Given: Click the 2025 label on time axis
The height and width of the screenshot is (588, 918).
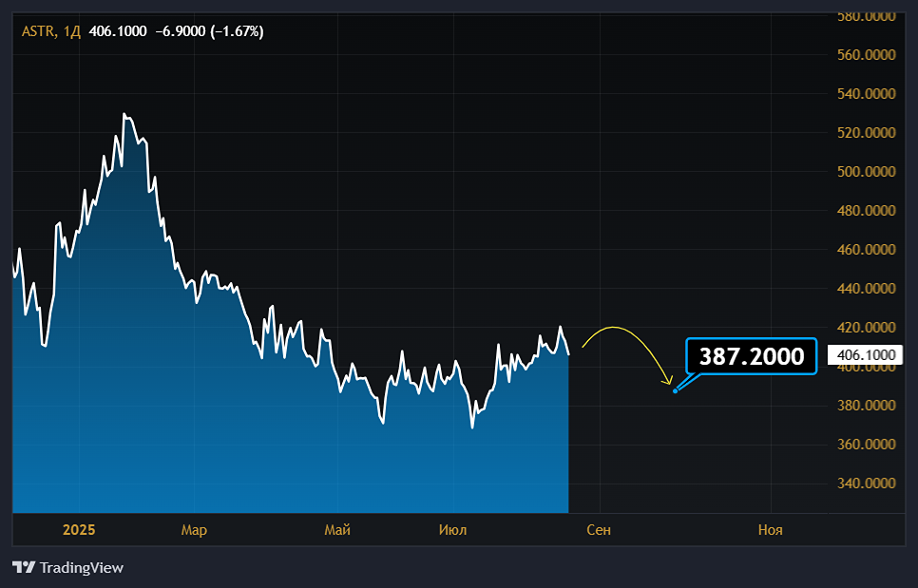Looking at the screenshot, I should 79,530.
